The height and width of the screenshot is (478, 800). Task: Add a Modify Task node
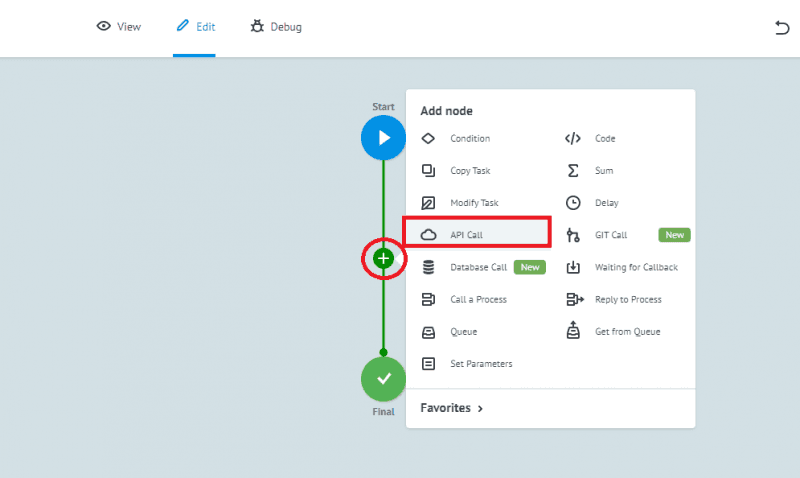(x=474, y=203)
